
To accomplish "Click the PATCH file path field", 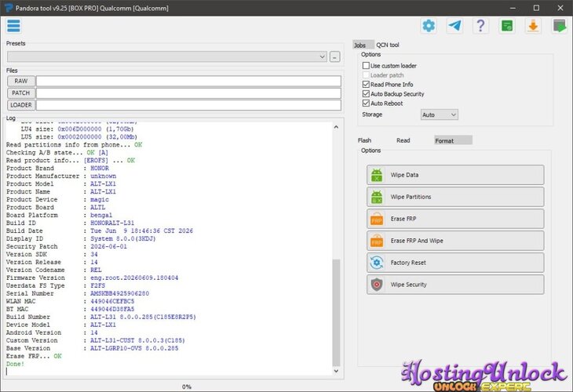I will [188, 93].
